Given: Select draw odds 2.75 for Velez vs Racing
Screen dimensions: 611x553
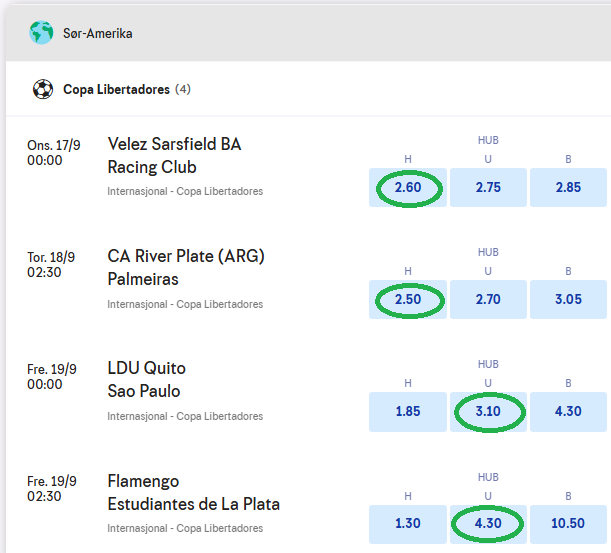Looking at the screenshot, I should pos(488,187).
